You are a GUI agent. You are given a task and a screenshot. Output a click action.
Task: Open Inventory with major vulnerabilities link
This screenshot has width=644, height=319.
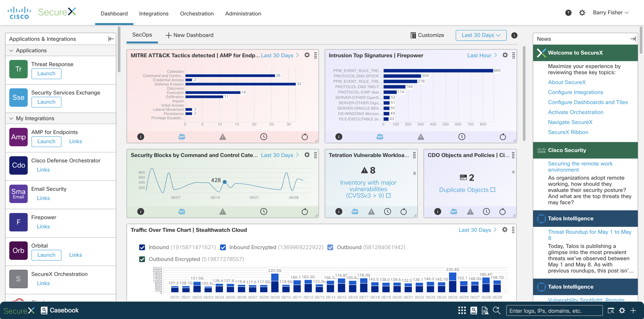click(368, 189)
